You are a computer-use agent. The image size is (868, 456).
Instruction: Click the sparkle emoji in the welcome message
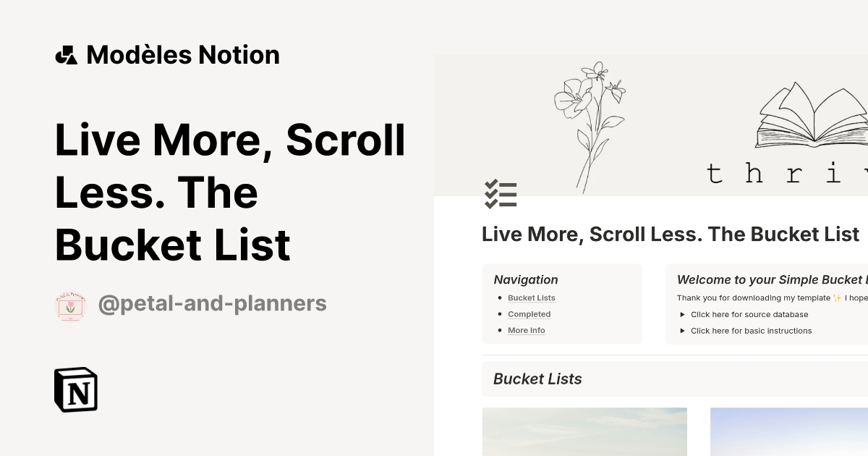838,297
